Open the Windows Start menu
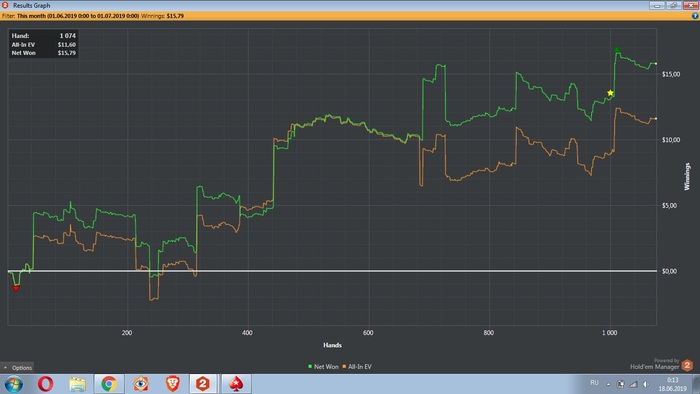The height and width of the screenshot is (394, 700). pyautogui.click(x=13, y=384)
